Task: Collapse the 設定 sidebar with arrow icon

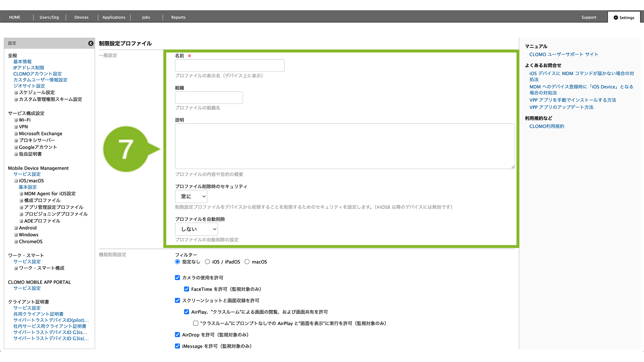Action: [x=91, y=43]
